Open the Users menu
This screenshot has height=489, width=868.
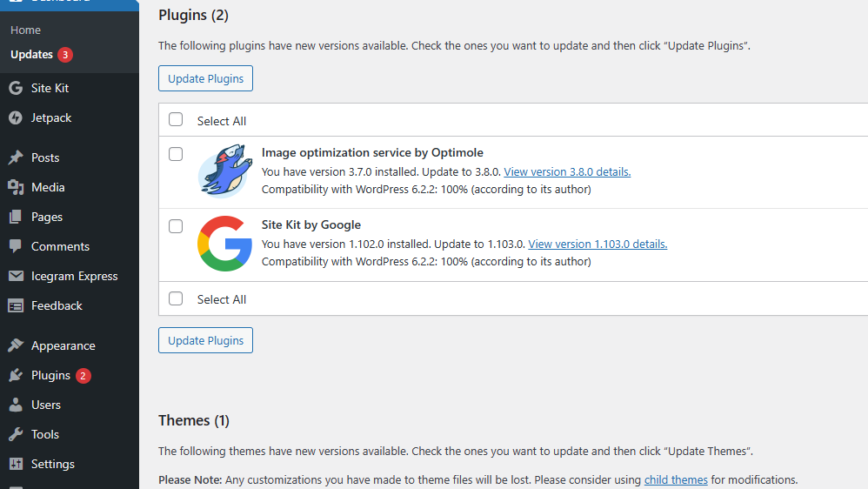[x=46, y=405]
